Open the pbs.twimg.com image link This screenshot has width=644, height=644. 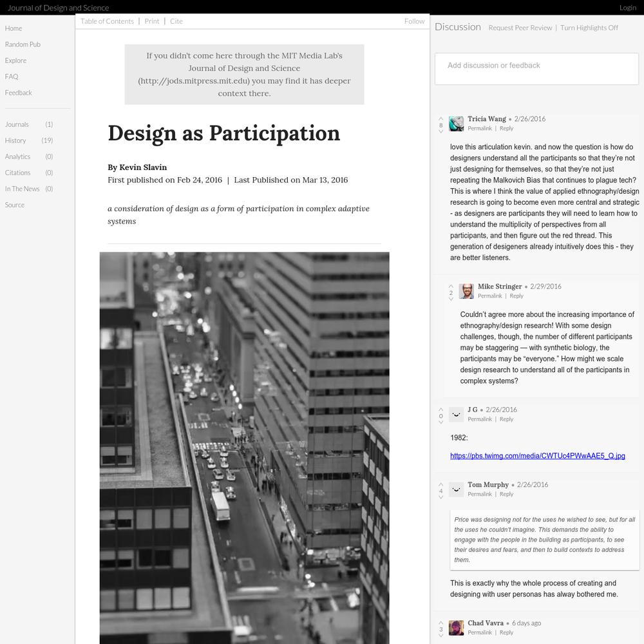pos(538,455)
